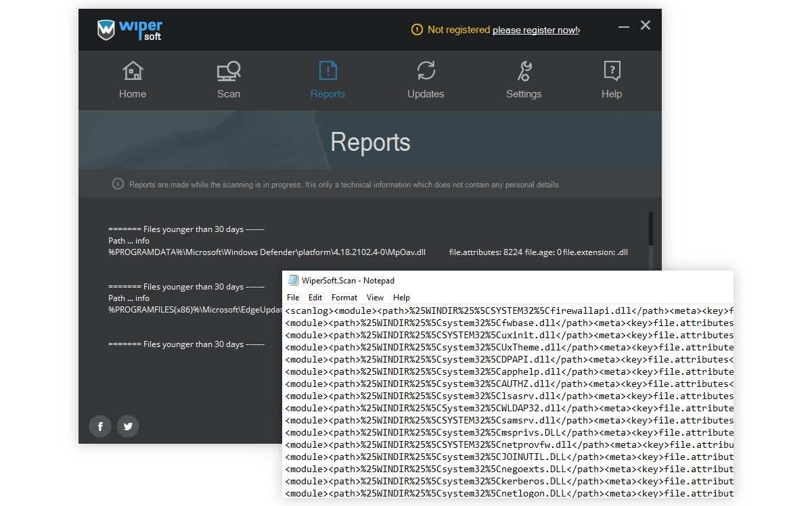Open the Home section icon

point(133,71)
